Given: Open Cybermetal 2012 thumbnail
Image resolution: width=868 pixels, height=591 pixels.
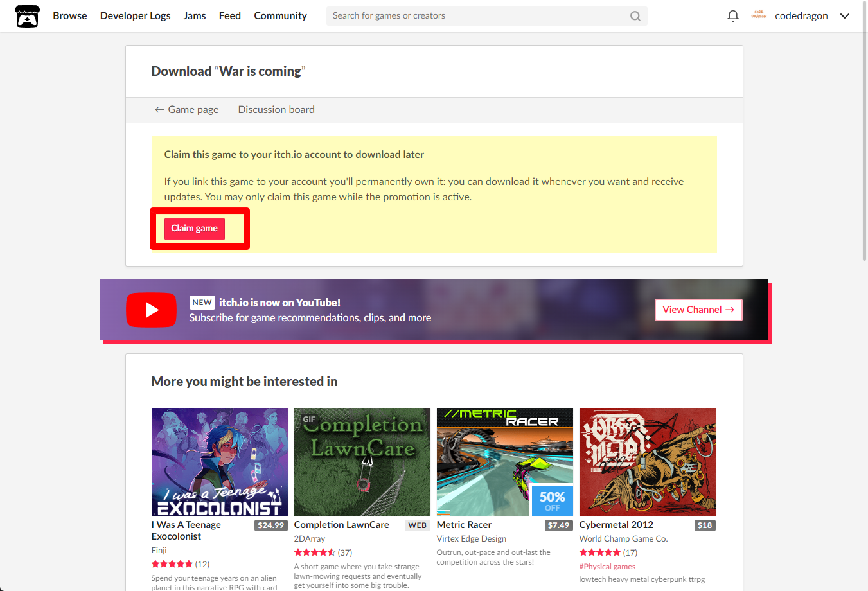Looking at the screenshot, I should (x=648, y=462).
